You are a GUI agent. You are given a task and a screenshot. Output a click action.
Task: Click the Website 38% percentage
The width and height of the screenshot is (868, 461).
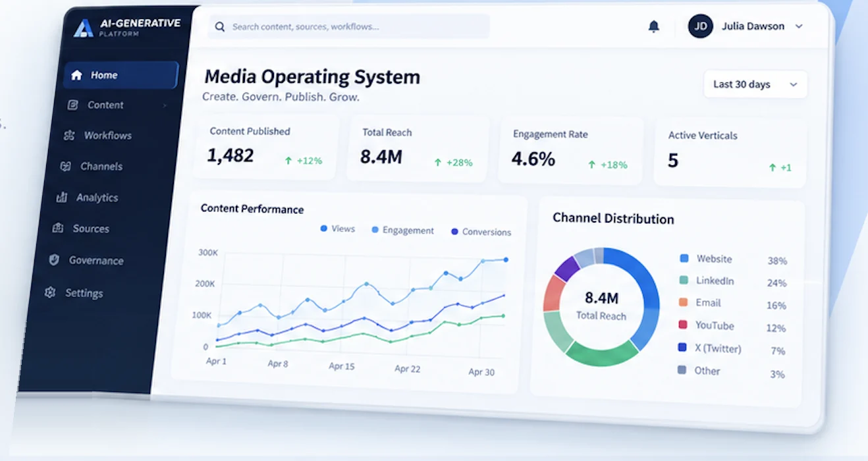point(777,261)
